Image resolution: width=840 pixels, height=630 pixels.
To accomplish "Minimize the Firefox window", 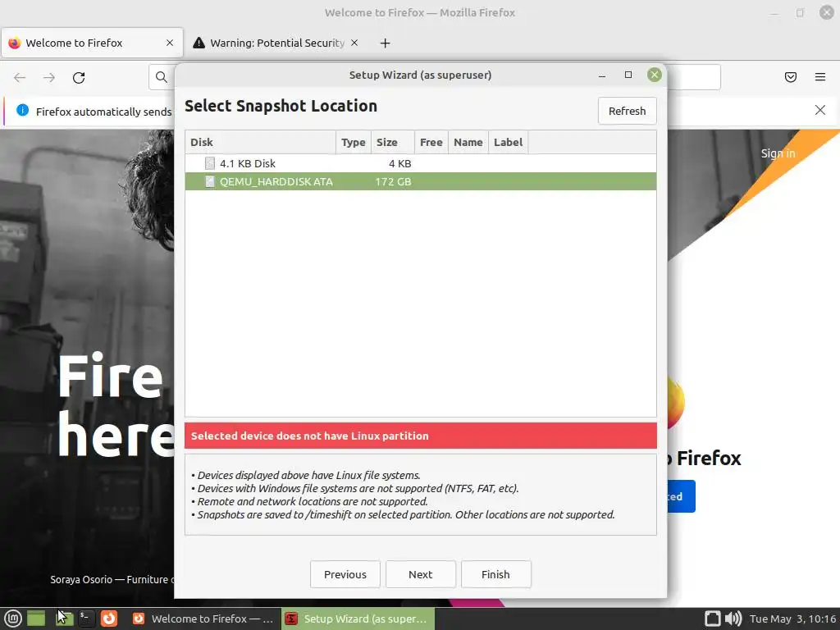I will pos(774,12).
